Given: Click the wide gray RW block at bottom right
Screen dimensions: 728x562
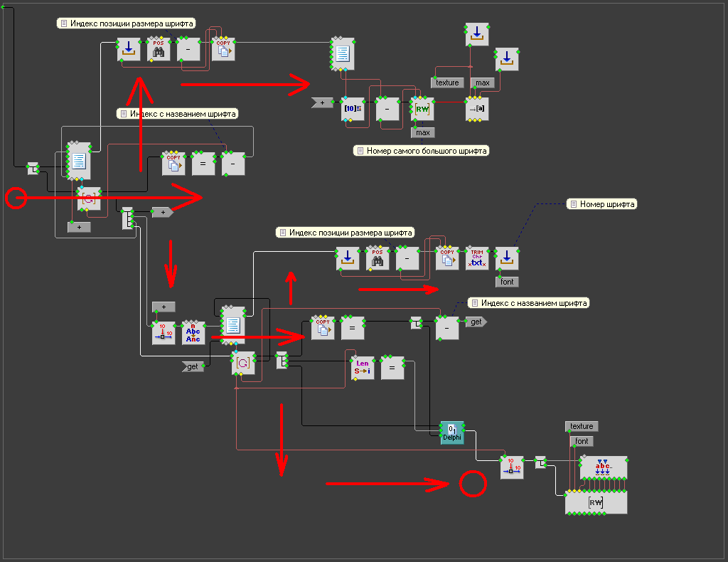Looking at the screenshot, I should (596, 502).
